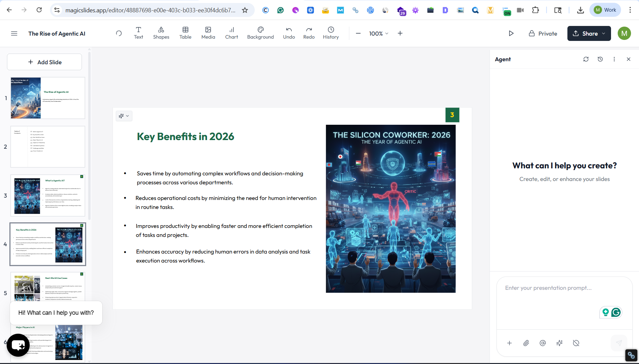This screenshot has height=364, width=639.
Task: Open the Text tool
Action: tap(139, 33)
